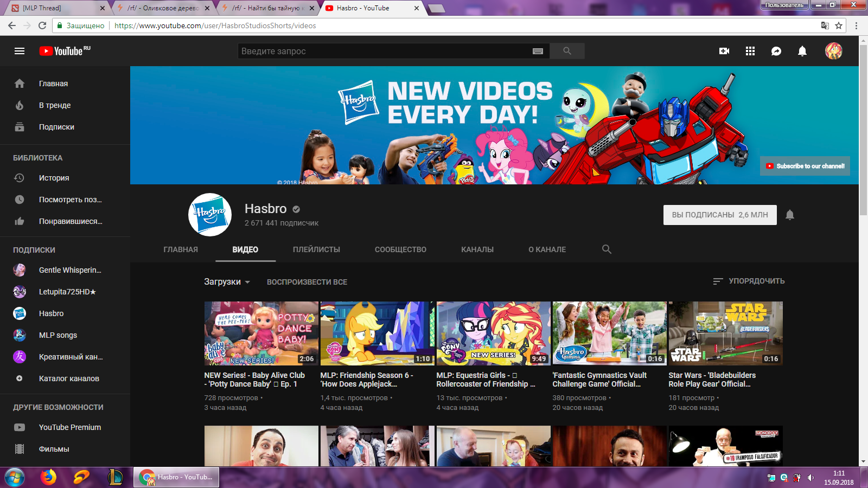The height and width of the screenshot is (488, 868).
Task: Switch to the ПЛЕЙЛИСТЫ tab
Action: coord(316,249)
